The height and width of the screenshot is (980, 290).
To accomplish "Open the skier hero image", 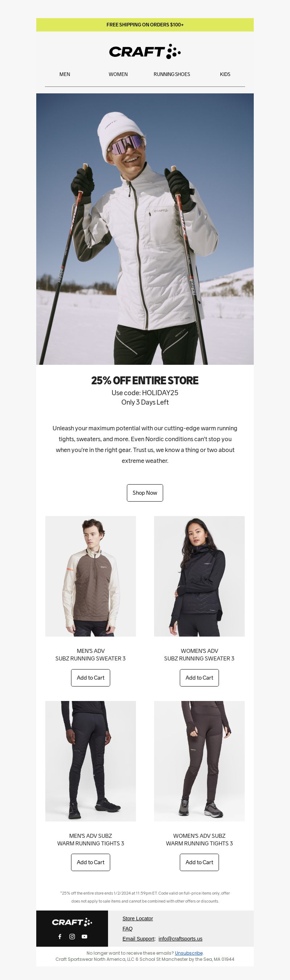I will (145, 229).
